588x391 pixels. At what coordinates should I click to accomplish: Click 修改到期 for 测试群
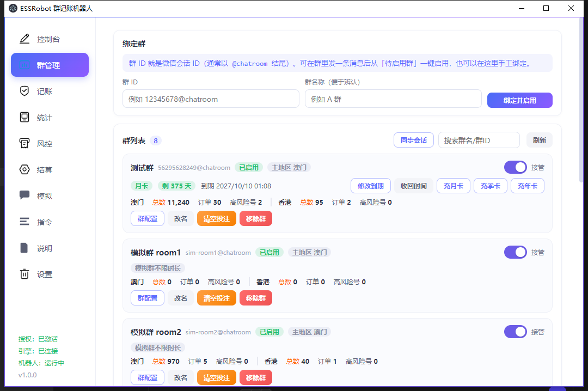click(x=371, y=186)
